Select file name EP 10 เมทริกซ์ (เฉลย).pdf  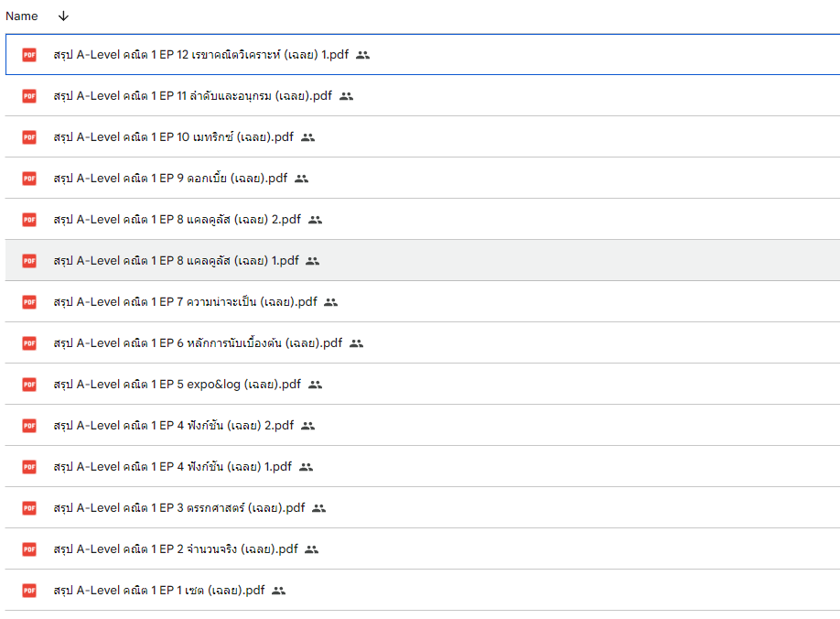click(174, 137)
